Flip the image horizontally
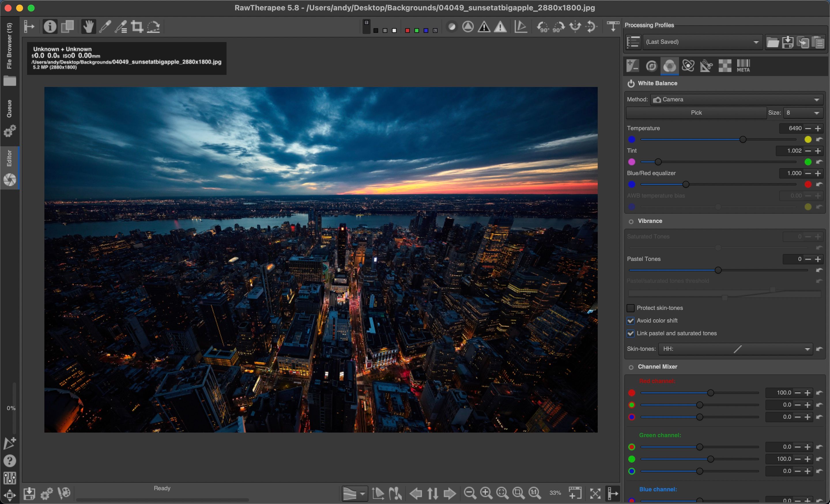This screenshot has width=830, height=504. 575,26
